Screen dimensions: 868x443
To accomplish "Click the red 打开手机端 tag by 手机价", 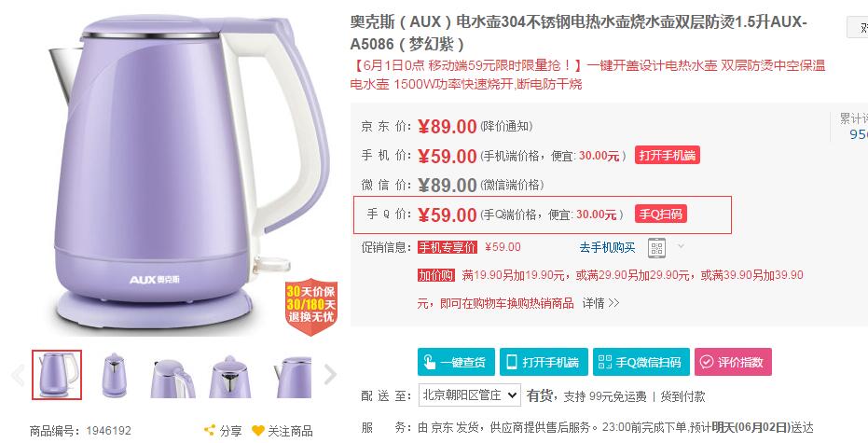I will point(667,156).
